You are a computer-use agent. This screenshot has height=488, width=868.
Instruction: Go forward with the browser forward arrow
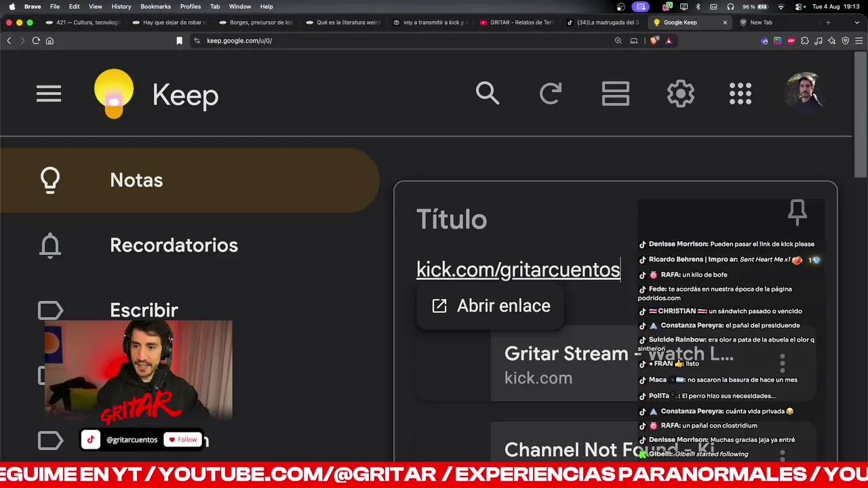pyautogui.click(x=22, y=41)
